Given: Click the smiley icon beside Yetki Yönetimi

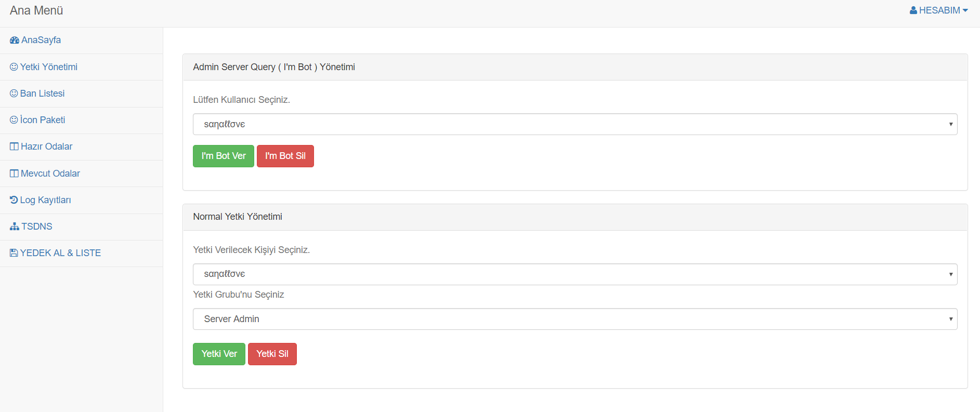Looking at the screenshot, I should coord(14,67).
